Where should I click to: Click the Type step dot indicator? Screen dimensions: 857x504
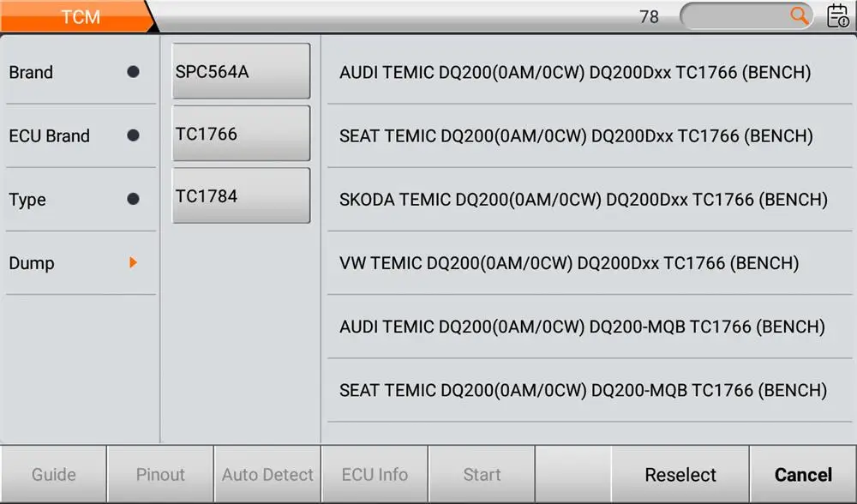pos(133,199)
